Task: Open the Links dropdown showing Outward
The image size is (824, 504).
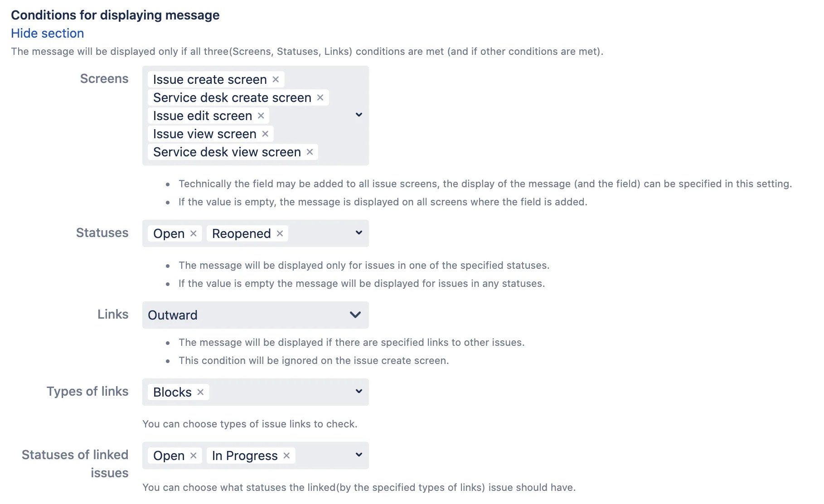Action: click(x=256, y=315)
